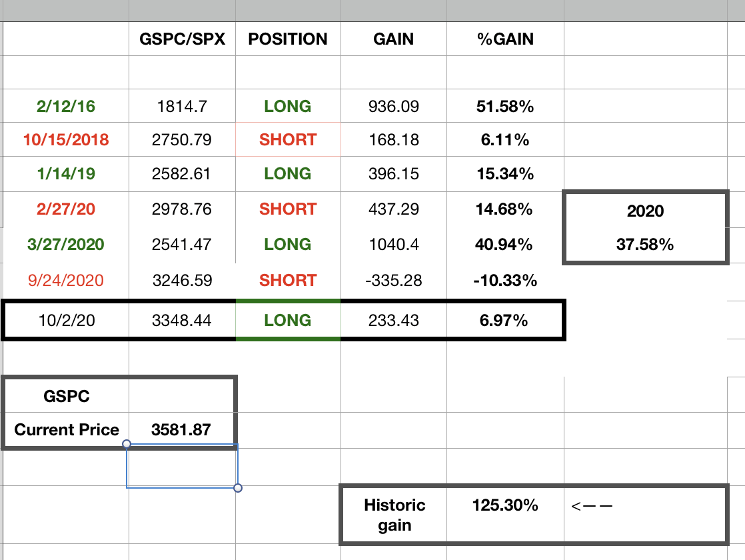The image size is (745, 560).
Task: Click the 6.97% gain cell
Action: pyautogui.click(x=504, y=321)
